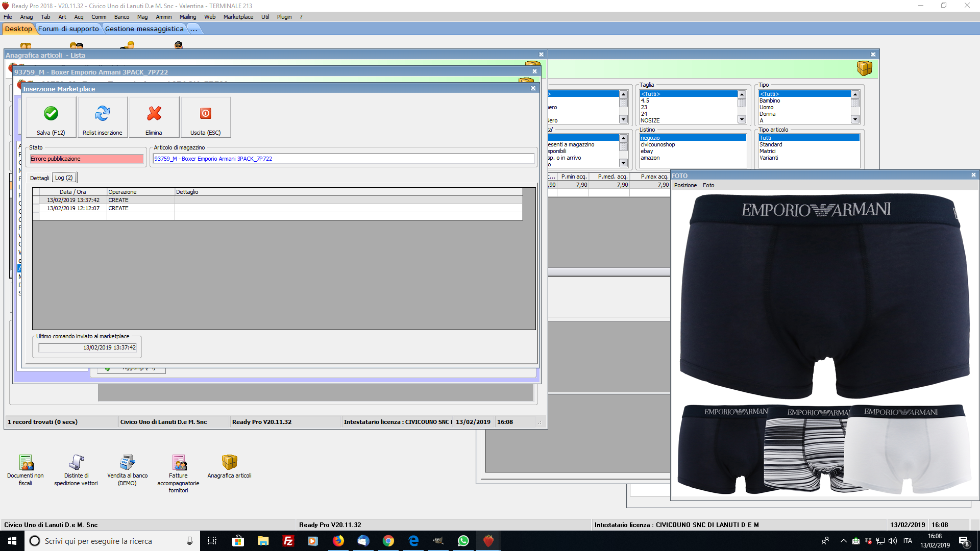Image resolution: width=980 pixels, height=551 pixels.
Task: Open Firefox from taskbar
Action: [338, 541]
